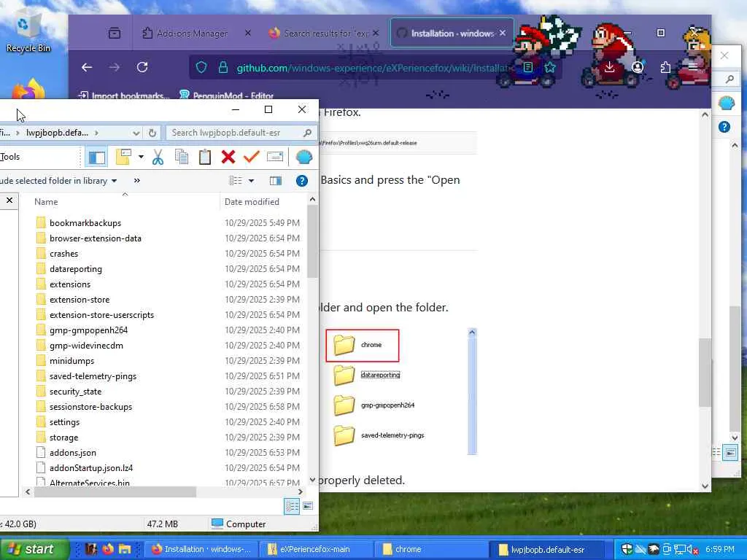
Task: Sort files by Date modified column header
Action: [x=252, y=202]
